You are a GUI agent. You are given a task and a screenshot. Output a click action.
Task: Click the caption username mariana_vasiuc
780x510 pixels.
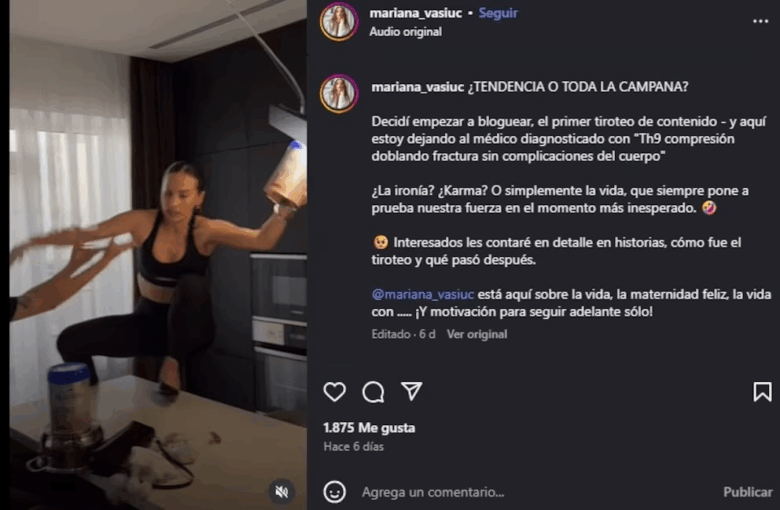pos(417,87)
